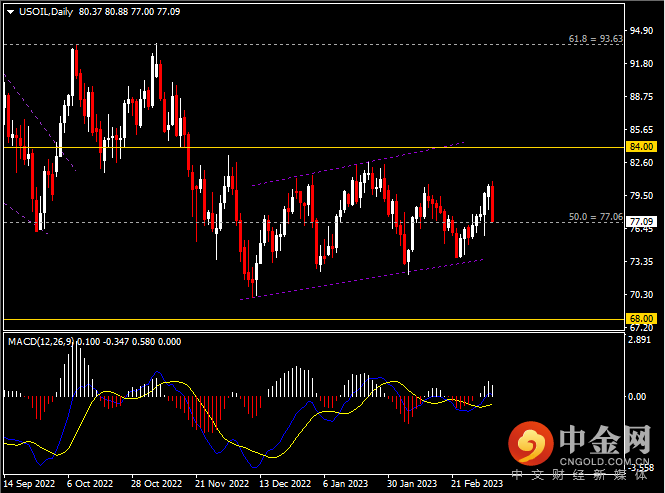Image resolution: width=665 pixels, height=493 pixels.
Task: Click the 14 Sep 2022 date label
Action: click(x=29, y=484)
